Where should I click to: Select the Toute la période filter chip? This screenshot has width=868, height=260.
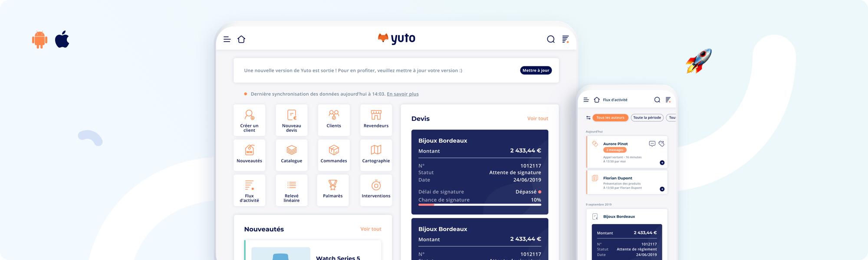tap(647, 117)
